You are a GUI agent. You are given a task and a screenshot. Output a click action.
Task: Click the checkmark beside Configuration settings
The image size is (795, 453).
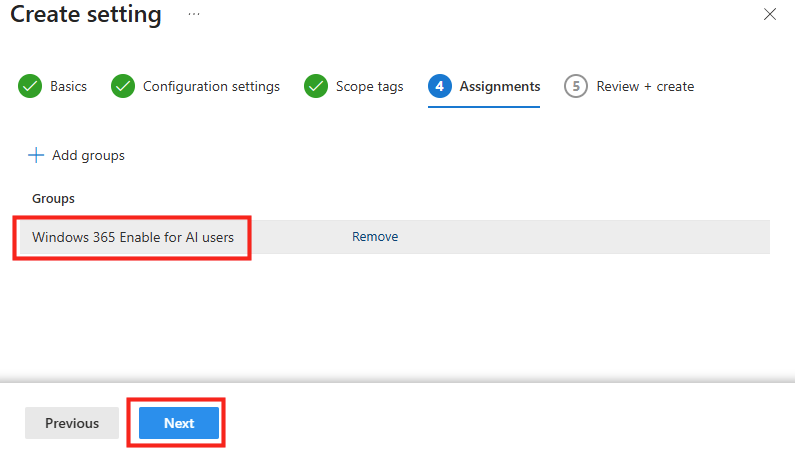point(123,86)
